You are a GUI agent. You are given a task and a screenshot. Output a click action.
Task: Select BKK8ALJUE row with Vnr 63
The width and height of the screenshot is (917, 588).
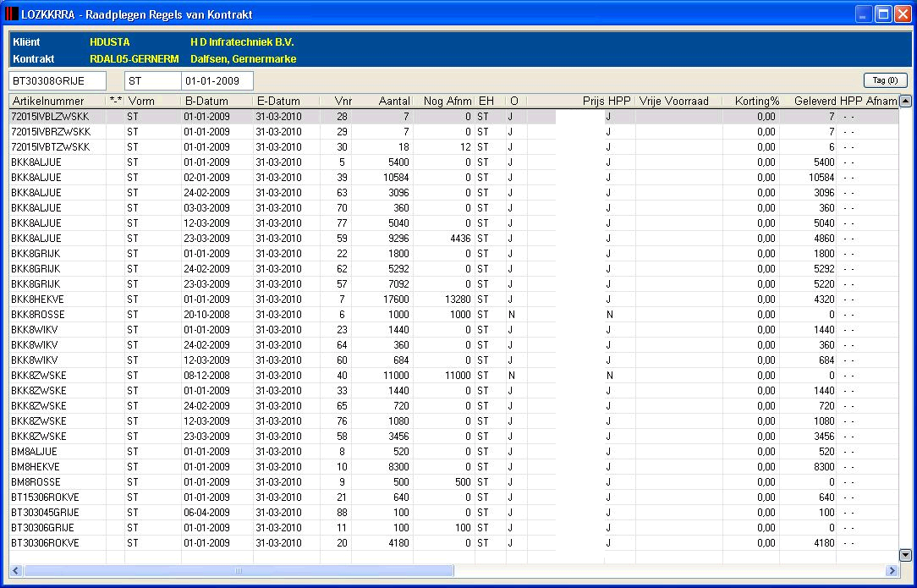click(453, 193)
